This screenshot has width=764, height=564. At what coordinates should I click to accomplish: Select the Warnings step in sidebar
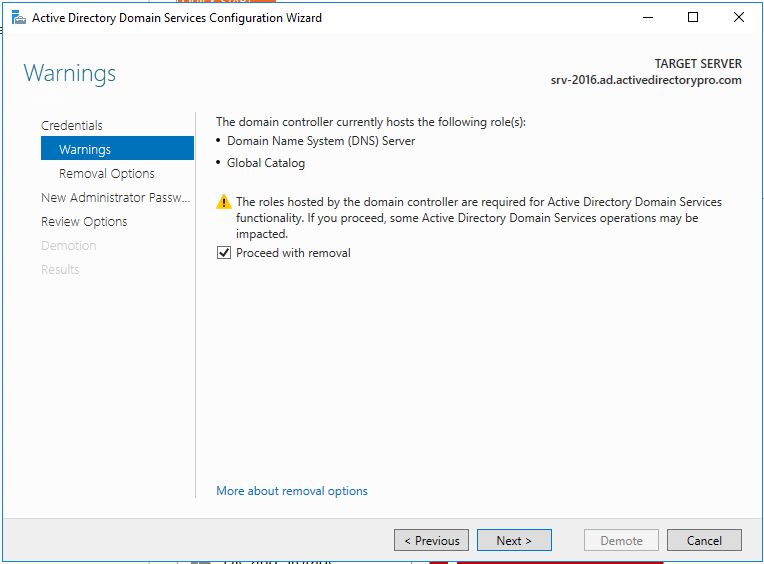[117, 149]
